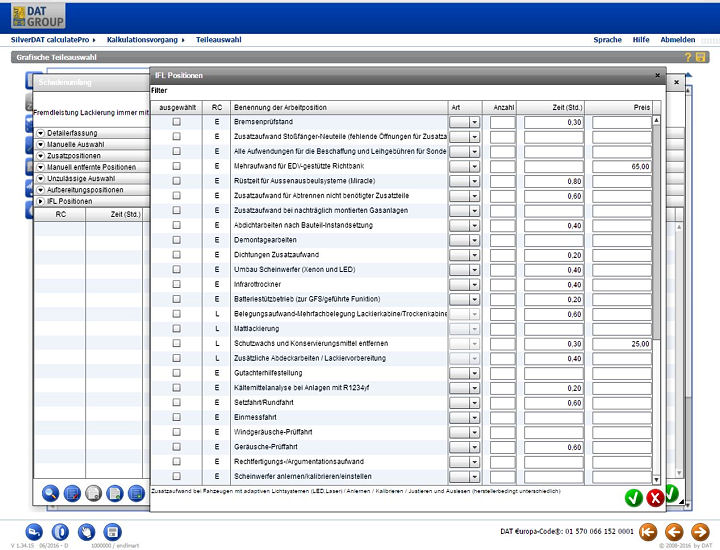Click 'Umbau Scheinwerfer (Xenon und LED)' row text
720x550 pixels.
(x=294, y=269)
